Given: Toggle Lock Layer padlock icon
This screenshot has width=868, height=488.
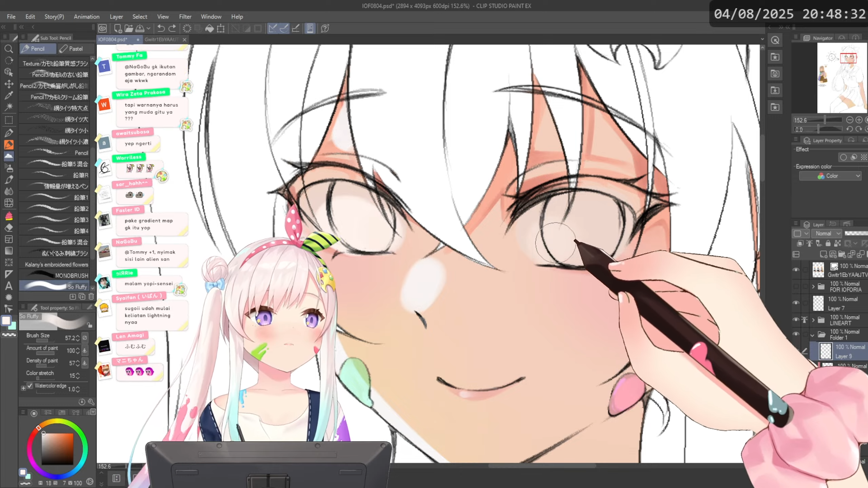Looking at the screenshot, I should tap(828, 243).
